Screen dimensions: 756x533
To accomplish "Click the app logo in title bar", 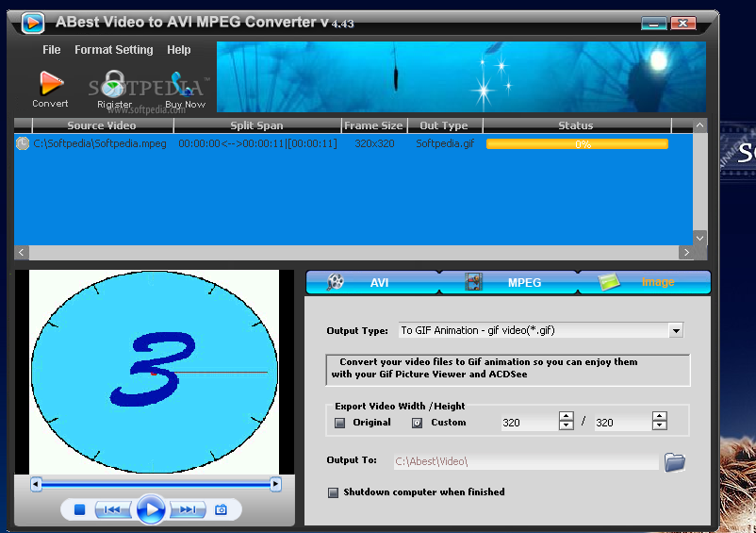I will click(x=33, y=23).
